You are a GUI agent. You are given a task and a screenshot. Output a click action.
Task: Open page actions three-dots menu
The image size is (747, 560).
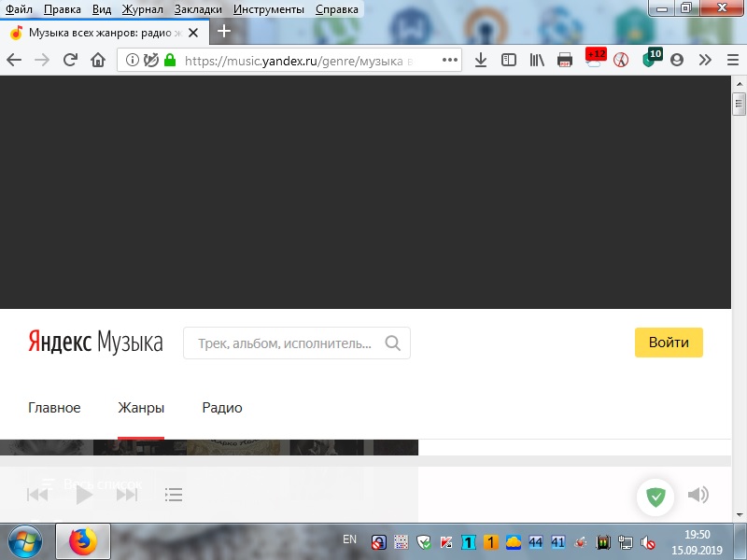point(450,60)
